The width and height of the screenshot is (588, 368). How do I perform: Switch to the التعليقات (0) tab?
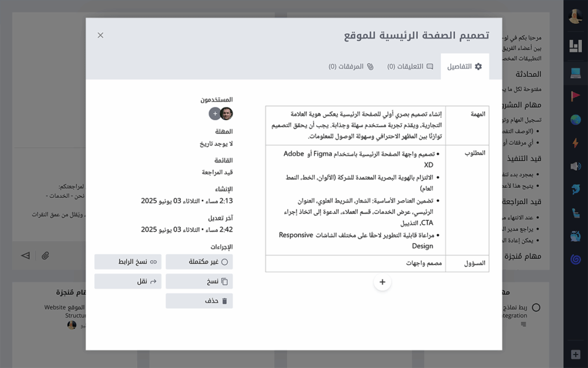pos(410,67)
